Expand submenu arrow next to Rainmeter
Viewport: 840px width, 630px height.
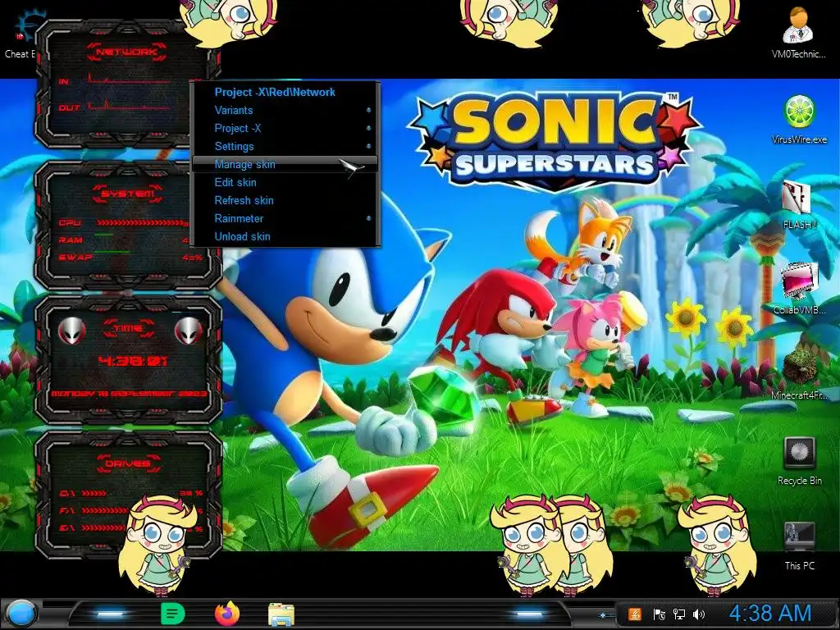coord(368,218)
